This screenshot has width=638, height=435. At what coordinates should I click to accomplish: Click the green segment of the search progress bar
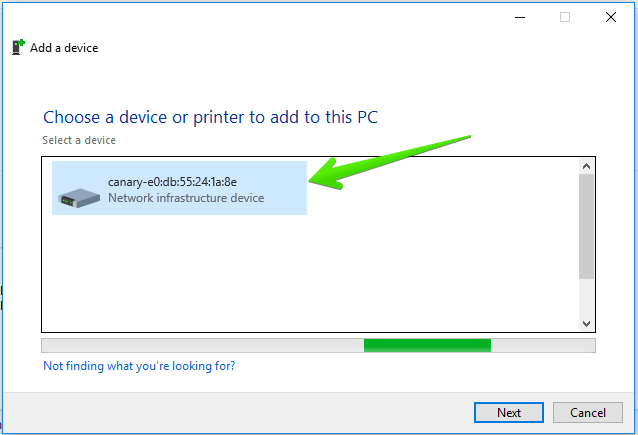click(x=427, y=345)
